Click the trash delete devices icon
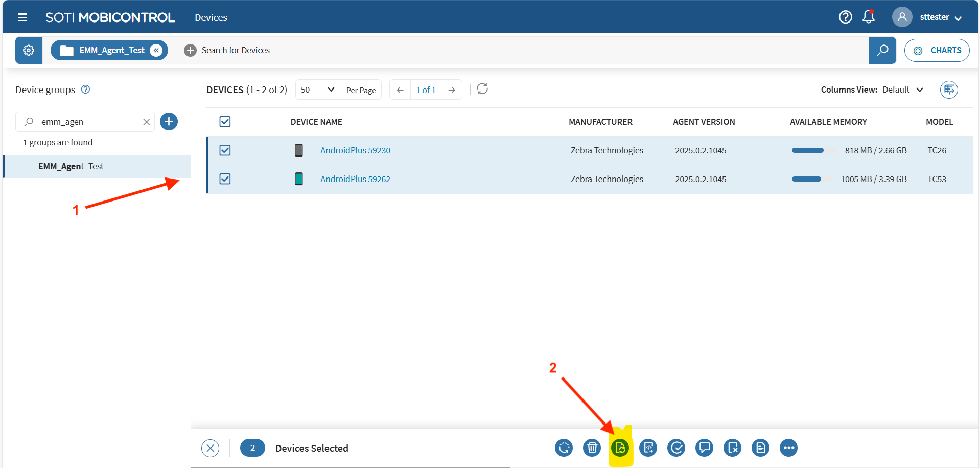 pyautogui.click(x=592, y=448)
